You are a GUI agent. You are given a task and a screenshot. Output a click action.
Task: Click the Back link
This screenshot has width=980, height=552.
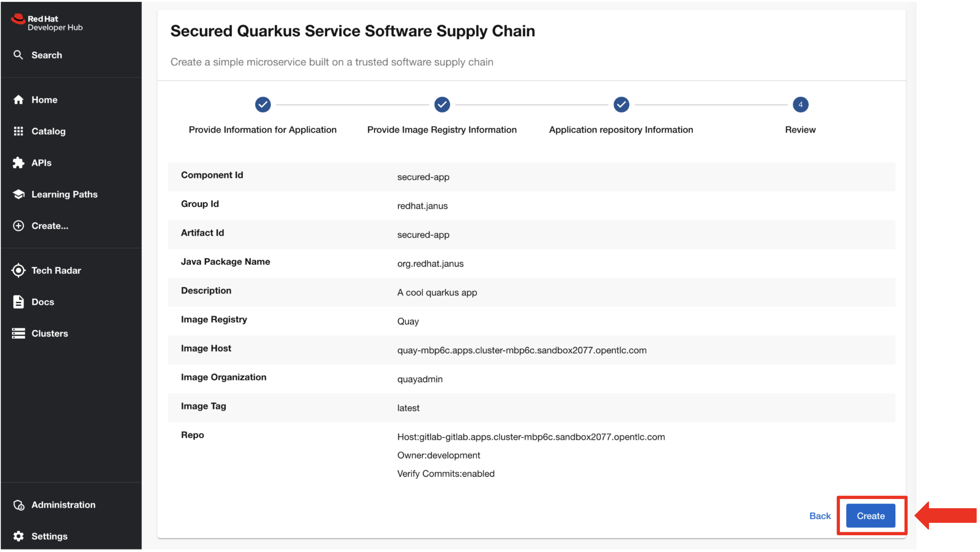coord(820,516)
